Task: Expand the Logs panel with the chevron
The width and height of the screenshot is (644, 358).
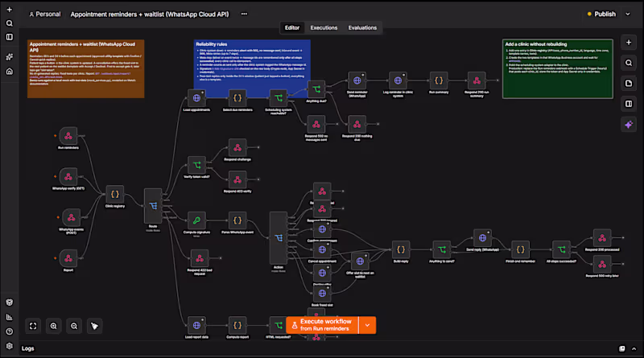Action: click(634, 348)
